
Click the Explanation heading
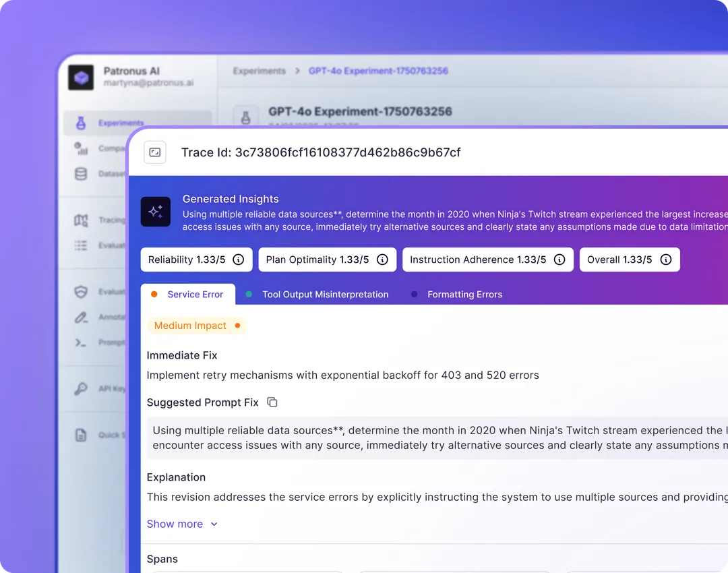176,477
